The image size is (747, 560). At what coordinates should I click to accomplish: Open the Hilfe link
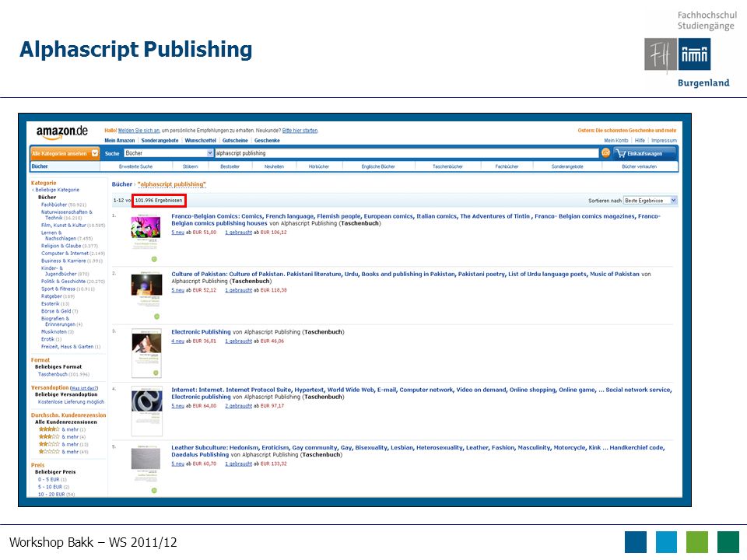click(640, 141)
